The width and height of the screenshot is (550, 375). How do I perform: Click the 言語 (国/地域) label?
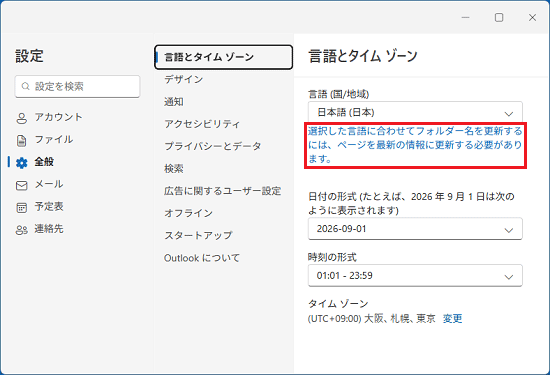coord(338,94)
